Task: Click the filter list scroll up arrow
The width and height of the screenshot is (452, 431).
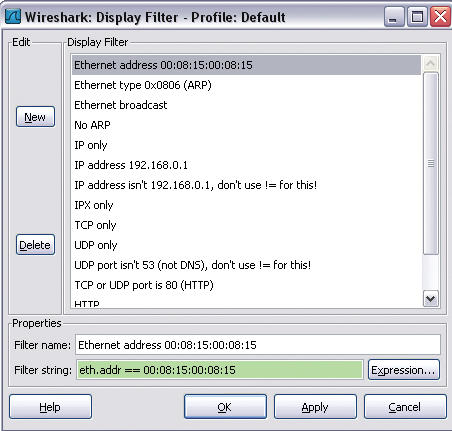Action: pos(431,64)
